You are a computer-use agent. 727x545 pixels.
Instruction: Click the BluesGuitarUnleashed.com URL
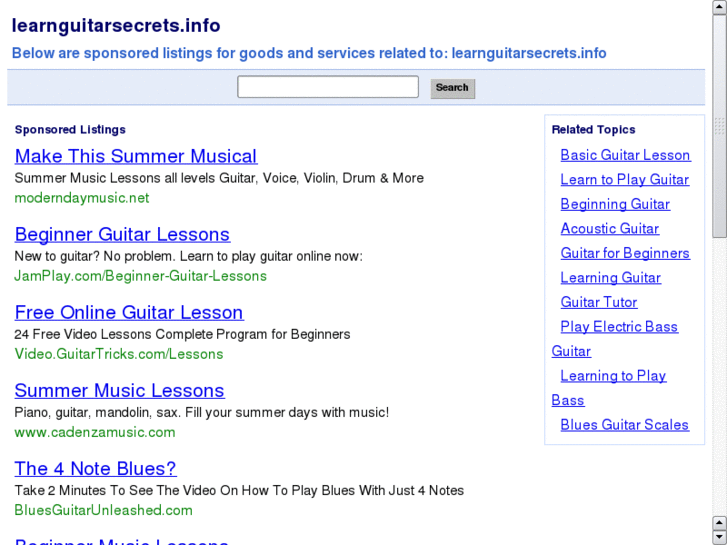pyautogui.click(x=103, y=510)
